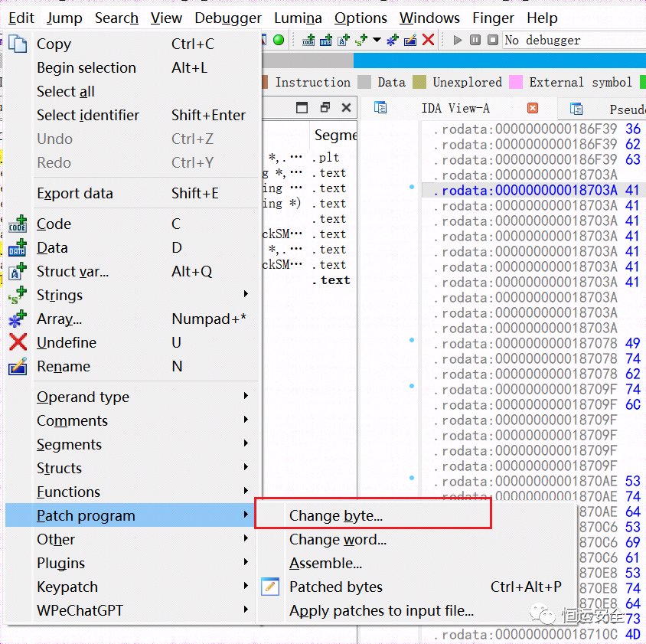Open the 'No debugger' selection combo box
This screenshot has height=644, width=646.
(x=574, y=40)
